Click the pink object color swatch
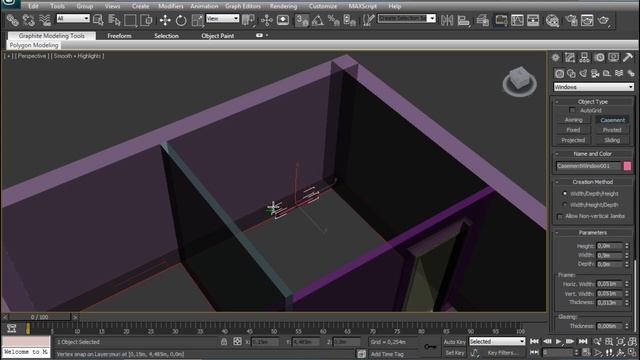 coord(627,166)
